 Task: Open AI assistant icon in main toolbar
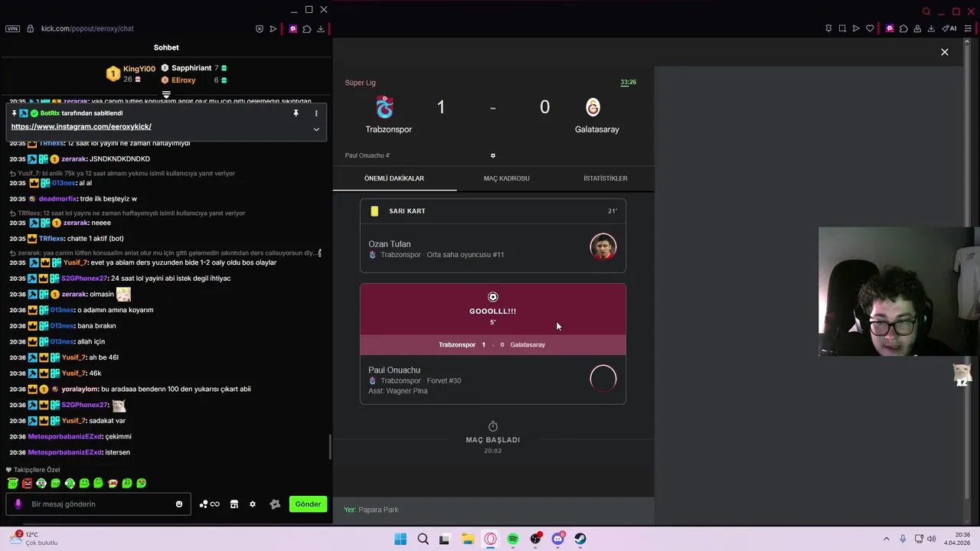click(x=949, y=29)
